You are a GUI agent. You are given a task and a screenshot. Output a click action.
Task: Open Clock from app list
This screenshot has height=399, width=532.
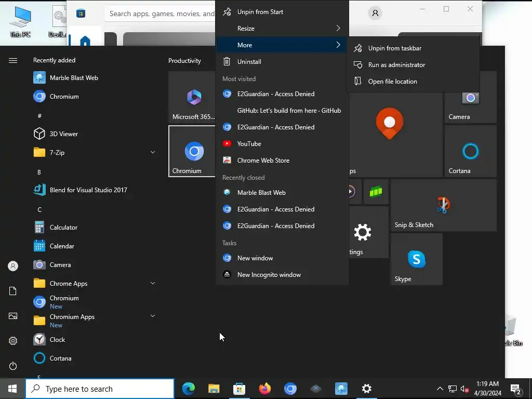point(94,339)
